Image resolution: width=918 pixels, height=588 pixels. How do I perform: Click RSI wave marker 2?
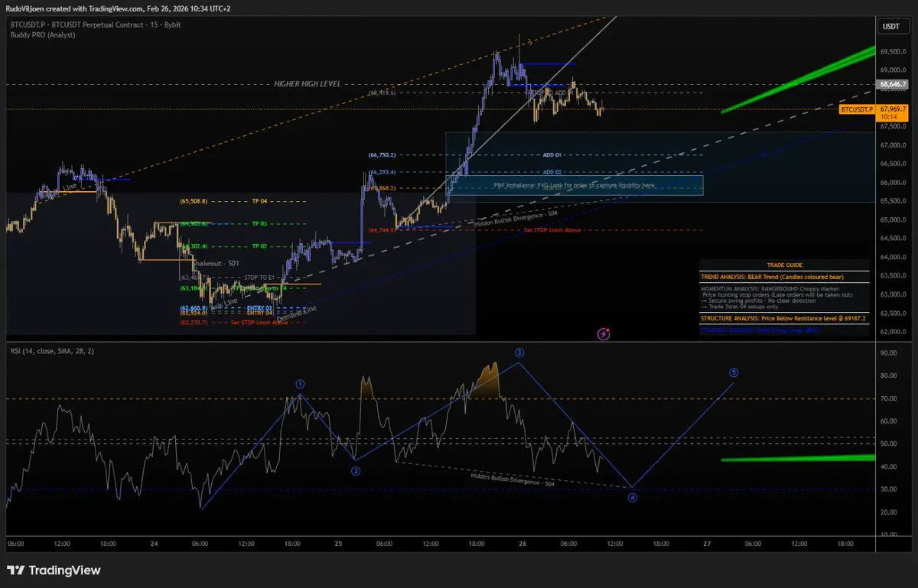click(x=356, y=471)
